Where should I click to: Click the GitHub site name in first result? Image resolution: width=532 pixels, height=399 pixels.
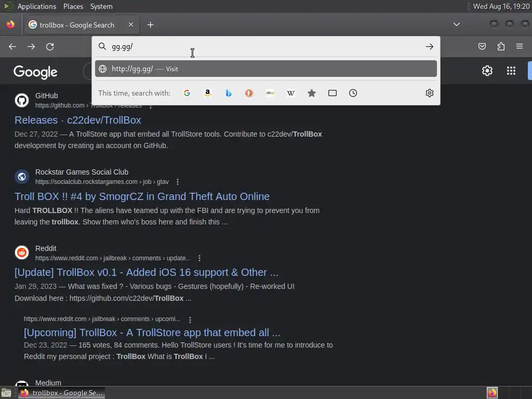[x=46, y=96]
